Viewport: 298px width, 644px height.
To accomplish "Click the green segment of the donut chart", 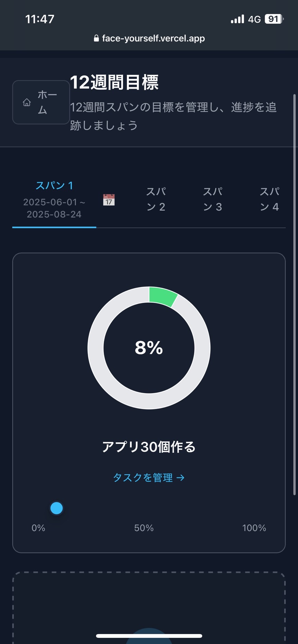I will [162, 296].
